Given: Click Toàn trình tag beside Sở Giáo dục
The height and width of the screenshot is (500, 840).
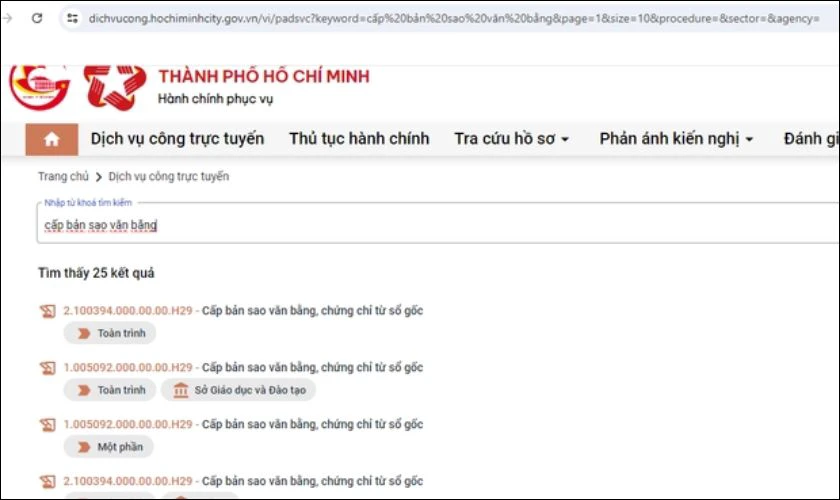Looking at the screenshot, I should point(110,390).
